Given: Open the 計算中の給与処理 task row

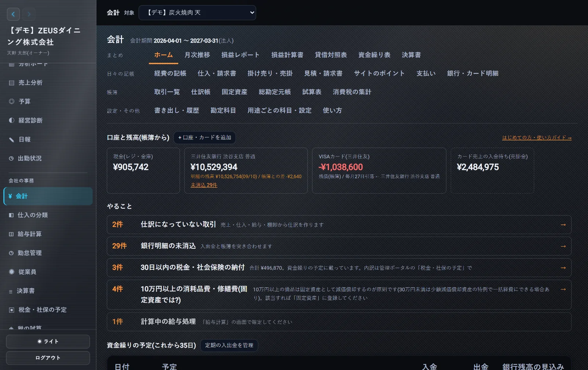Looking at the screenshot, I should click(x=339, y=322).
